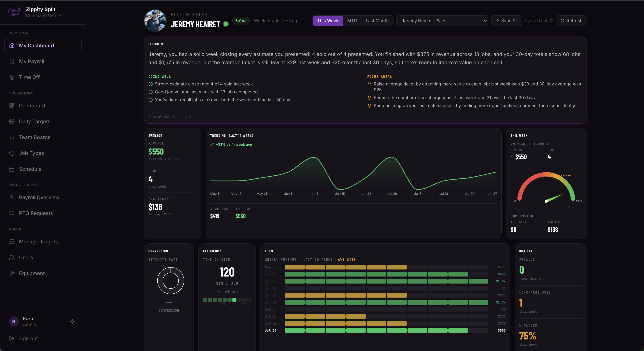Click the Jul 13 label on trend chart
Viewport: 644px width, 351px height.
point(443,194)
